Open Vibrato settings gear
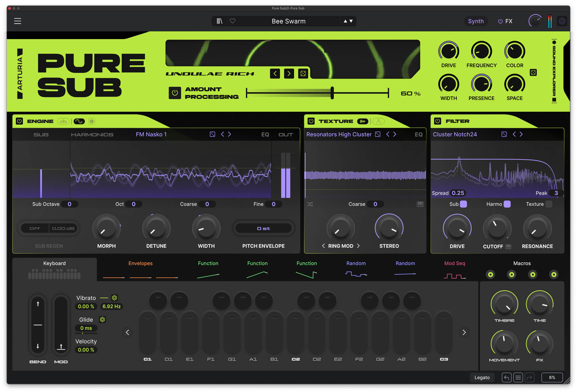The image size is (577, 392). (114, 298)
